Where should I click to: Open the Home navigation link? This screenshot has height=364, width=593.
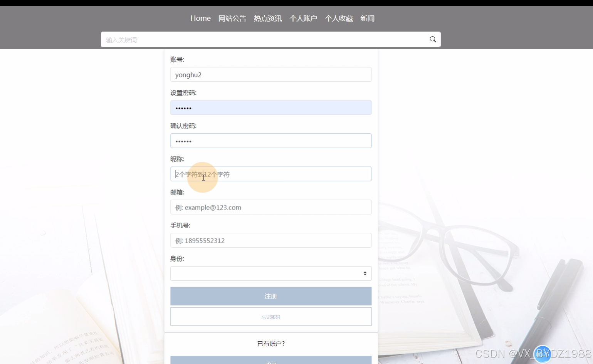[200, 18]
